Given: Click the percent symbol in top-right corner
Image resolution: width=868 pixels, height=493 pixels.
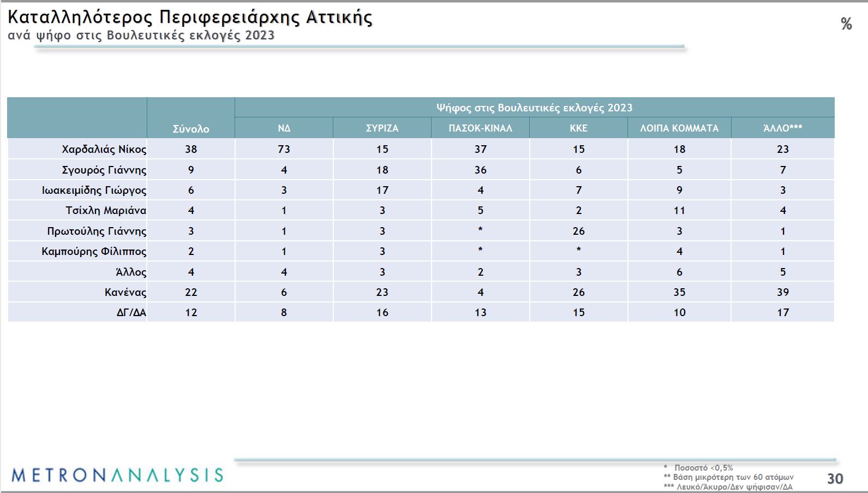Looking at the screenshot, I should [846, 24].
